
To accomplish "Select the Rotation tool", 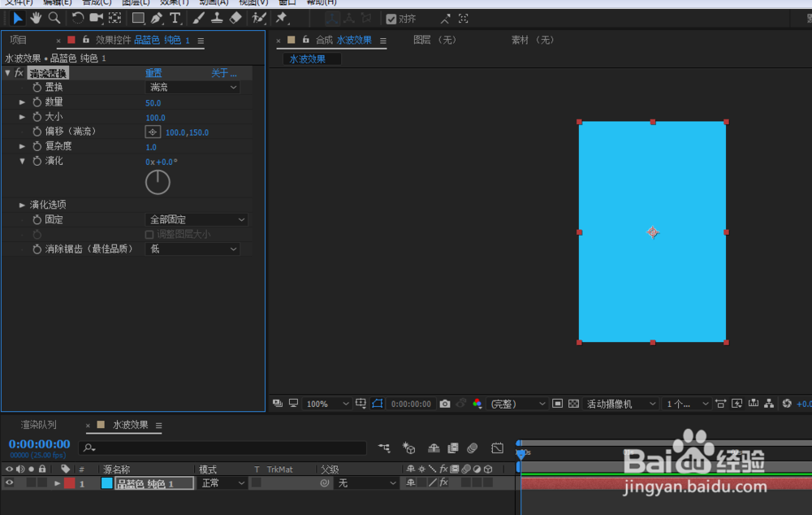I will point(78,18).
